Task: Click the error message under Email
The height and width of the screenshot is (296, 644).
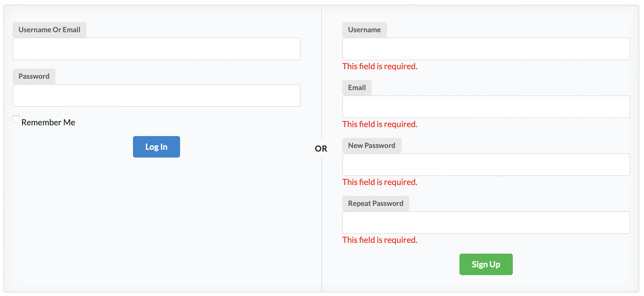Action: (x=380, y=124)
